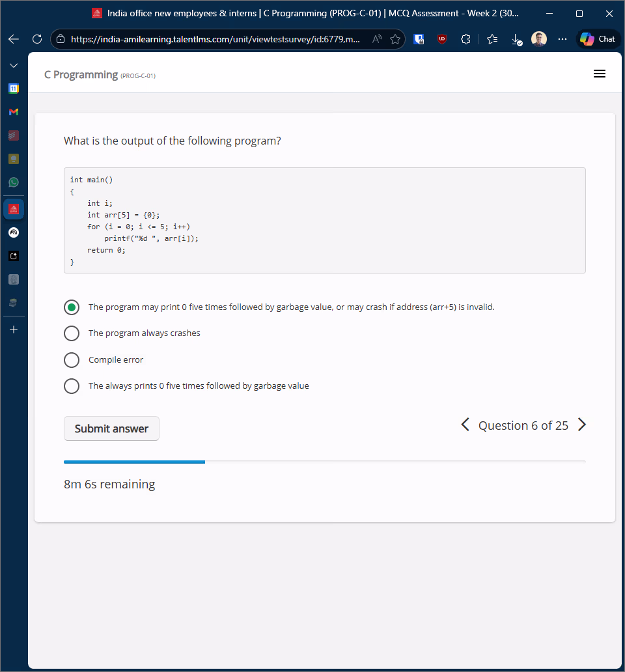Go to the next question arrow
Viewport: 625px width, 672px height.
tap(582, 425)
